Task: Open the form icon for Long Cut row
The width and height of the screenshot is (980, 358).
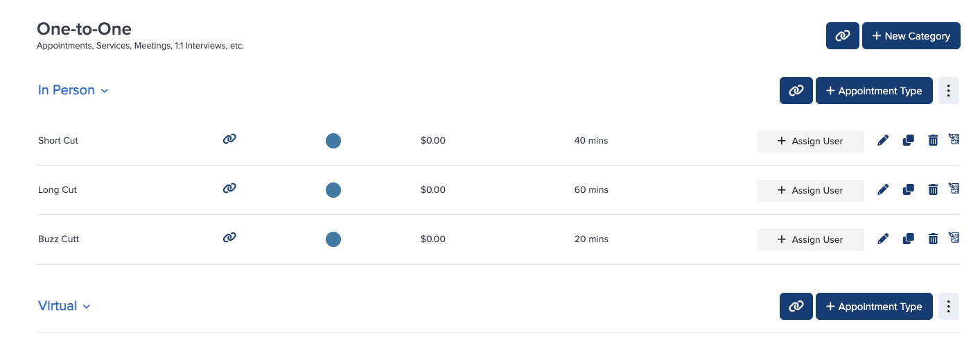Action: [954, 188]
